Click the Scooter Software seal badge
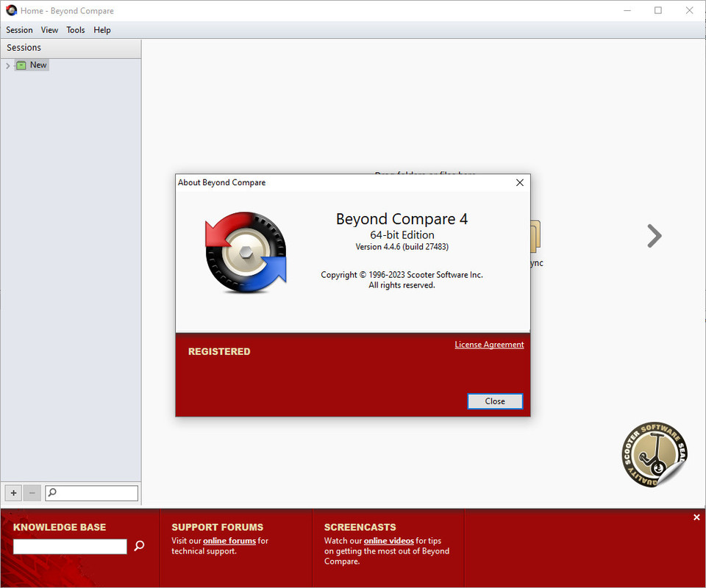The width and height of the screenshot is (706, 588). (655, 454)
